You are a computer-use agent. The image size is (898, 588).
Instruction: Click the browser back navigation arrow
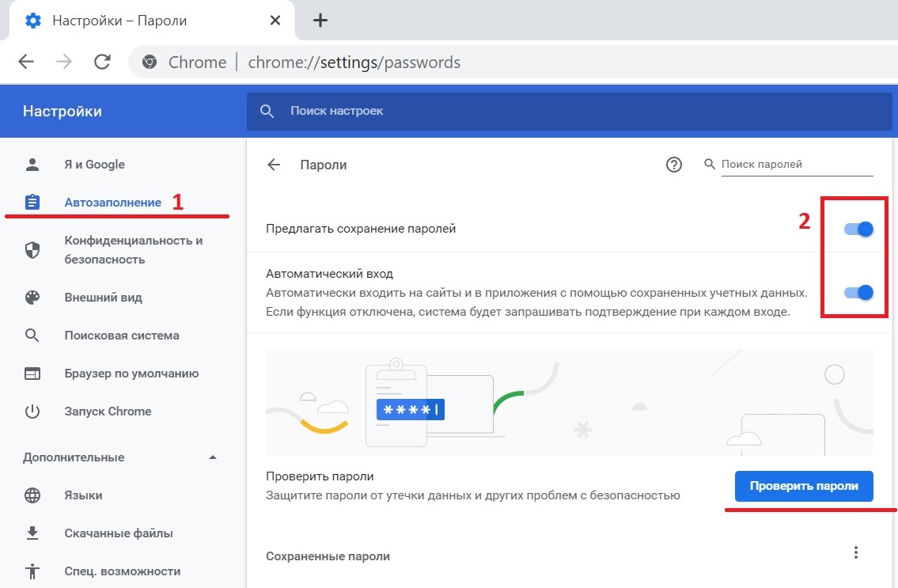tap(26, 63)
